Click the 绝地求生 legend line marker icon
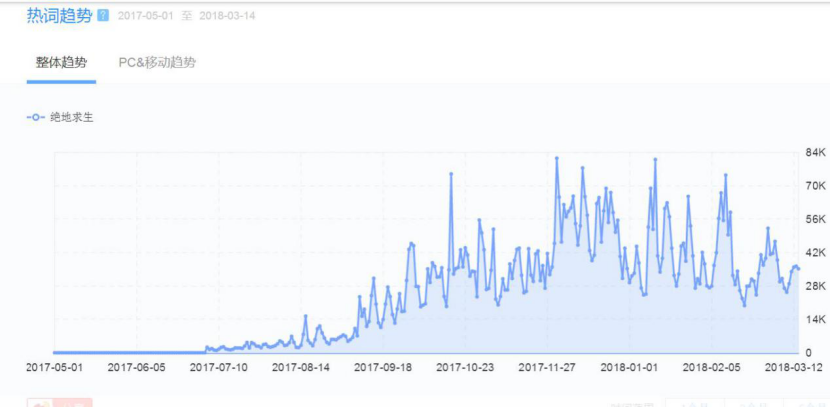Viewport: 830px width, 408px height. click(36, 117)
